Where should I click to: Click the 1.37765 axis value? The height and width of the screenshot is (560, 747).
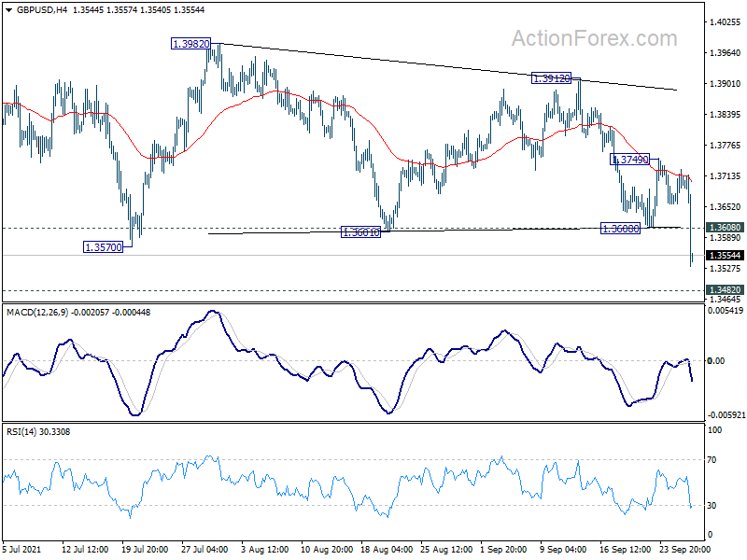(726, 146)
